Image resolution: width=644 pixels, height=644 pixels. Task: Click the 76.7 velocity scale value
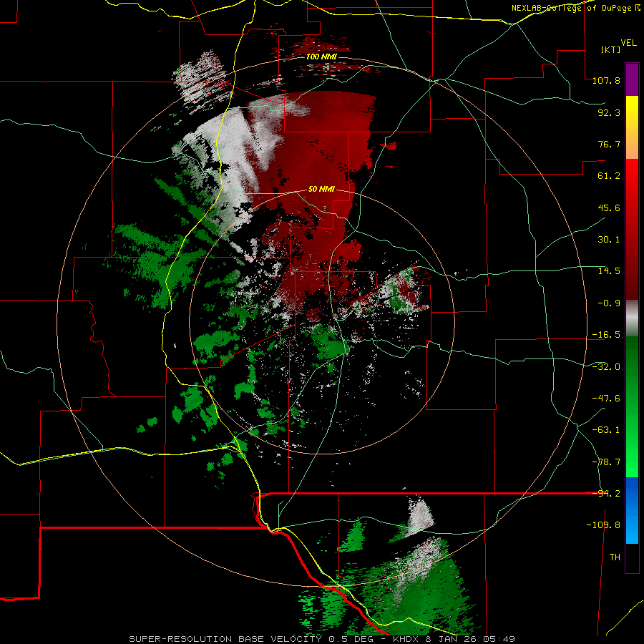[x=609, y=144]
